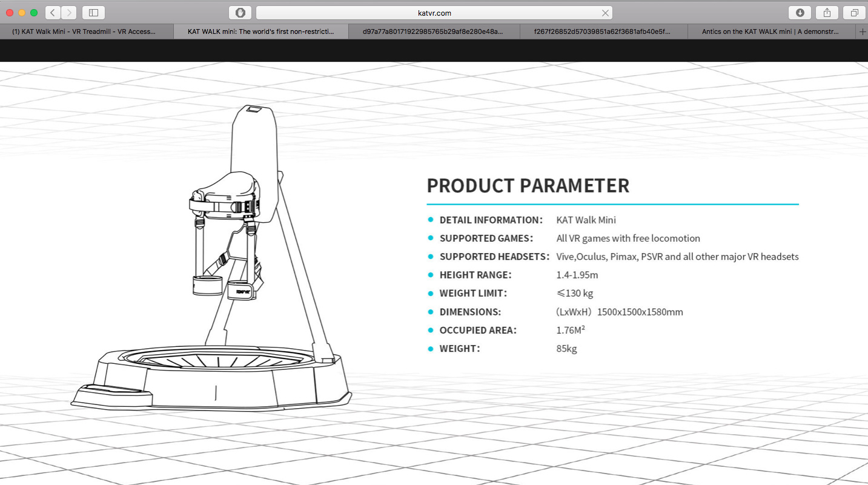The height and width of the screenshot is (485, 868).
Task: Click the "SUPPORTED GAMES:" label
Action: tap(486, 239)
